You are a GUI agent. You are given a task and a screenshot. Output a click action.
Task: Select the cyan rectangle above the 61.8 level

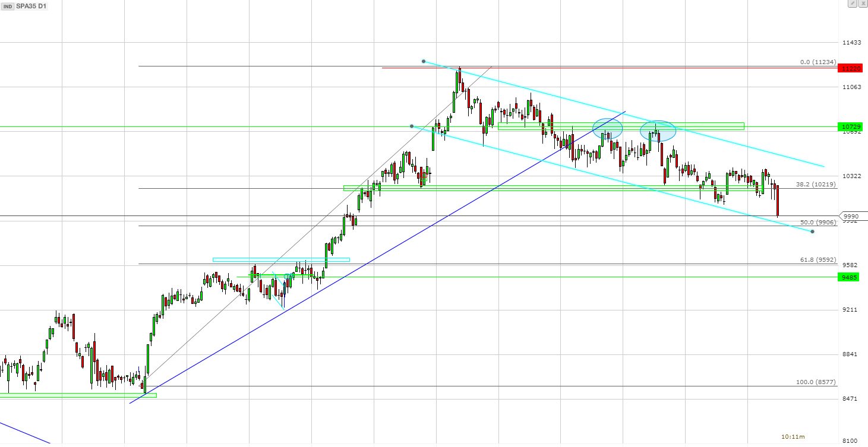(x=281, y=259)
